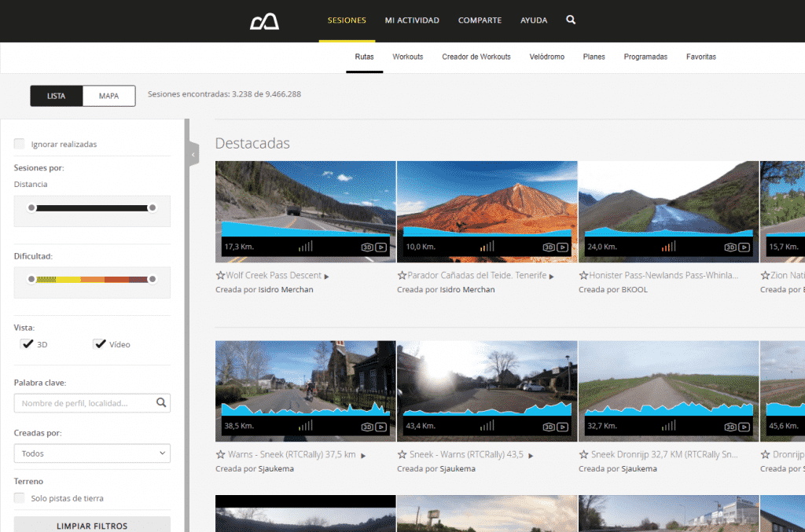The width and height of the screenshot is (805, 532).
Task: Click LIMPIAR FILTROS button
Action: [93, 525]
